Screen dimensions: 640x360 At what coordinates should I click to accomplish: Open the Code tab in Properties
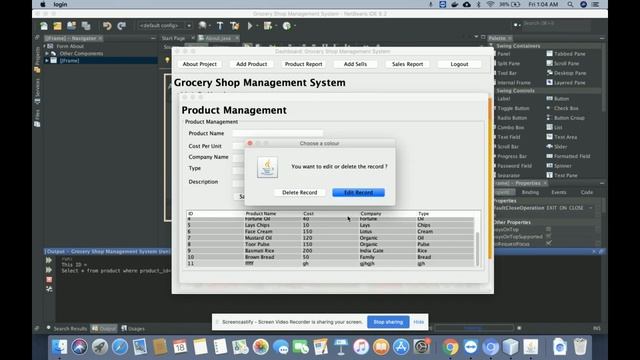point(587,192)
